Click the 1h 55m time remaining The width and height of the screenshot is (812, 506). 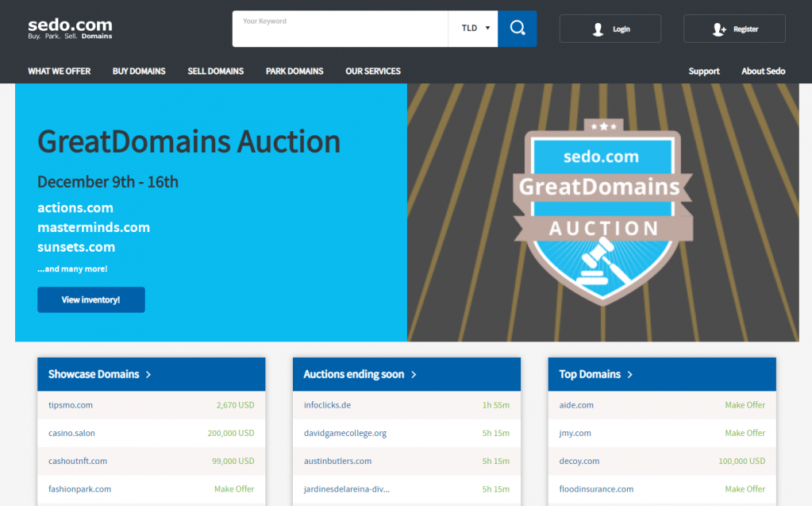click(x=495, y=405)
